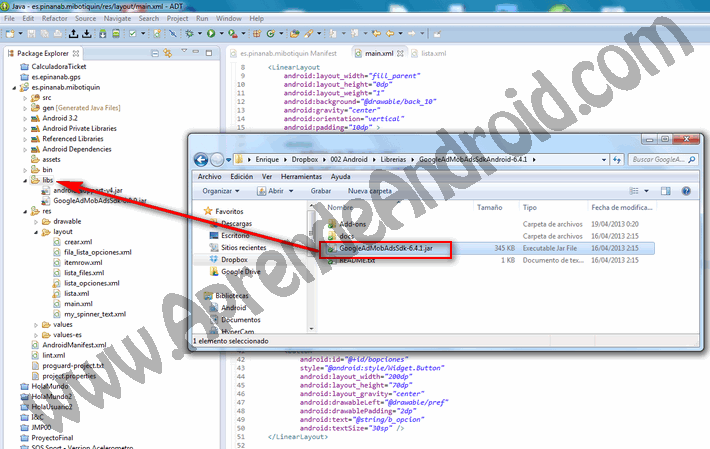Click Organizar dropdown in Explorer

221,191
